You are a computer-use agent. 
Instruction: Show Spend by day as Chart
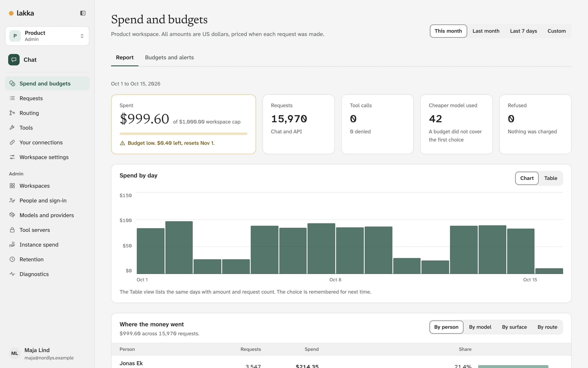[x=527, y=178]
